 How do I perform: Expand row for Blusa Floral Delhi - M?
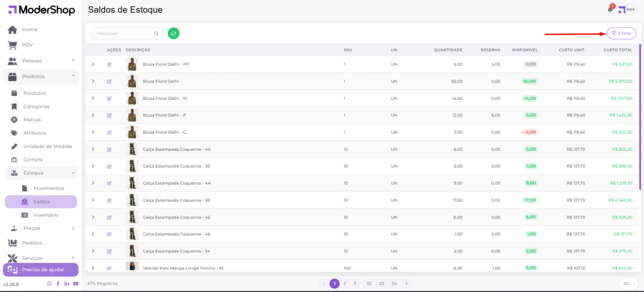pos(93,98)
